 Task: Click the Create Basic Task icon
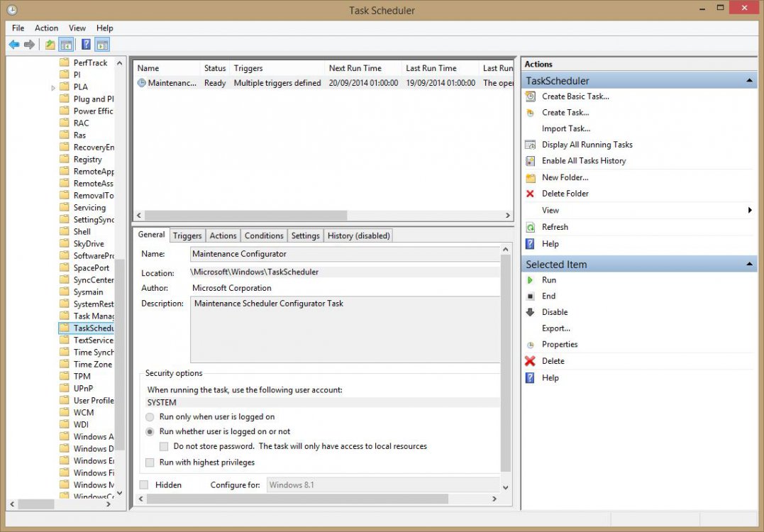531,96
